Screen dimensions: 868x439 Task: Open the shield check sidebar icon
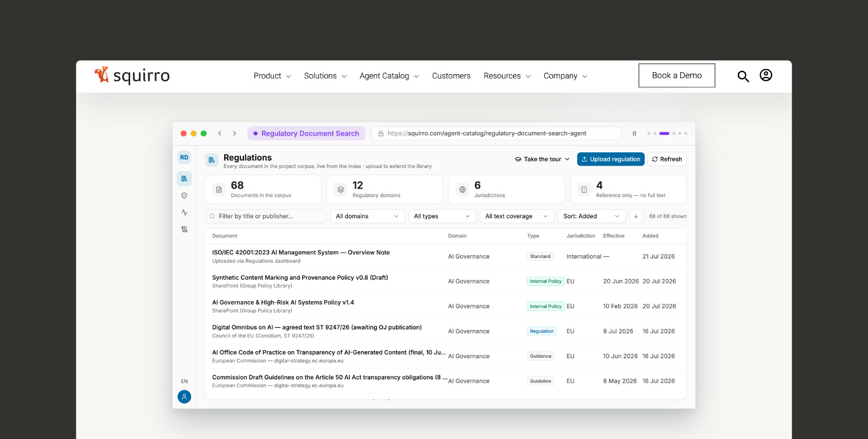pyautogui.click(x=184, y=196)
